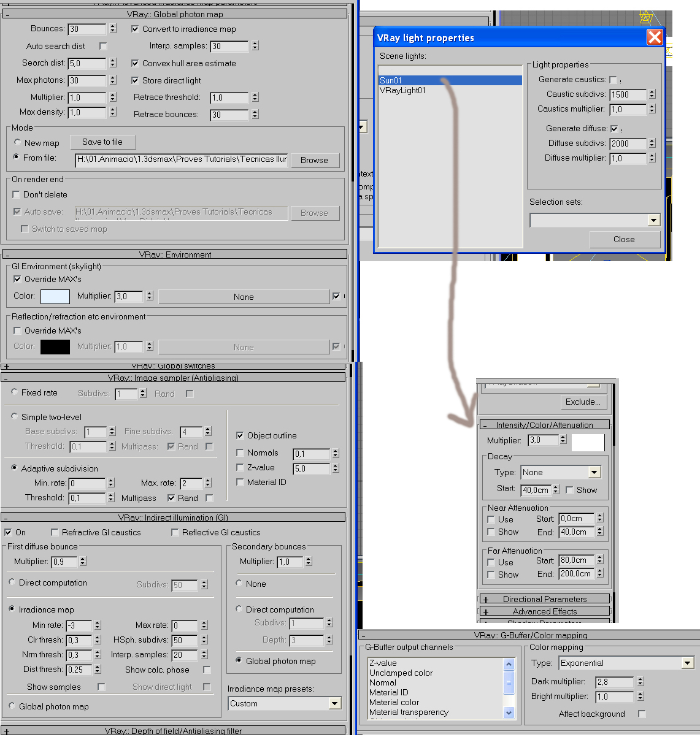700x737 pixels.
Task: Expand the Advanced Effects rollout
Action: (544, 611)
